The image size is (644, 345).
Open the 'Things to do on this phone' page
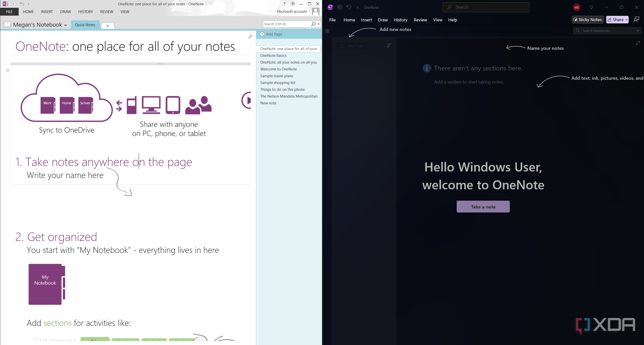coord(282,90)
